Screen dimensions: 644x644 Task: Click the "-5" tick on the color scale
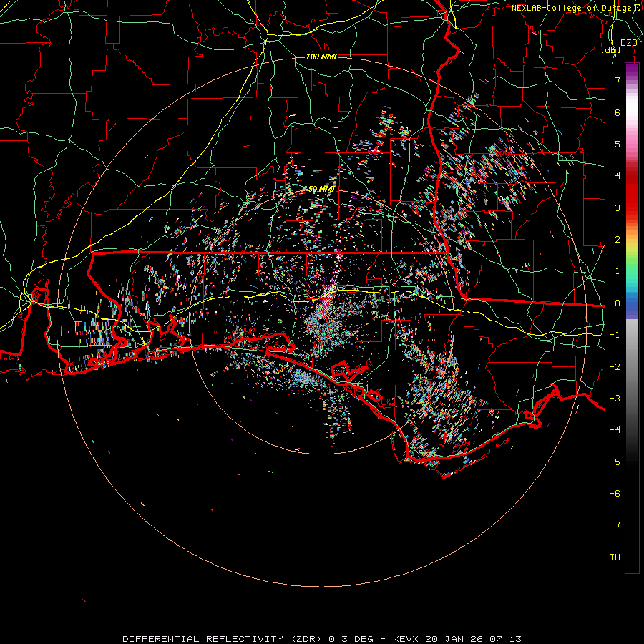pyautogui.click(x=615, y=462)
